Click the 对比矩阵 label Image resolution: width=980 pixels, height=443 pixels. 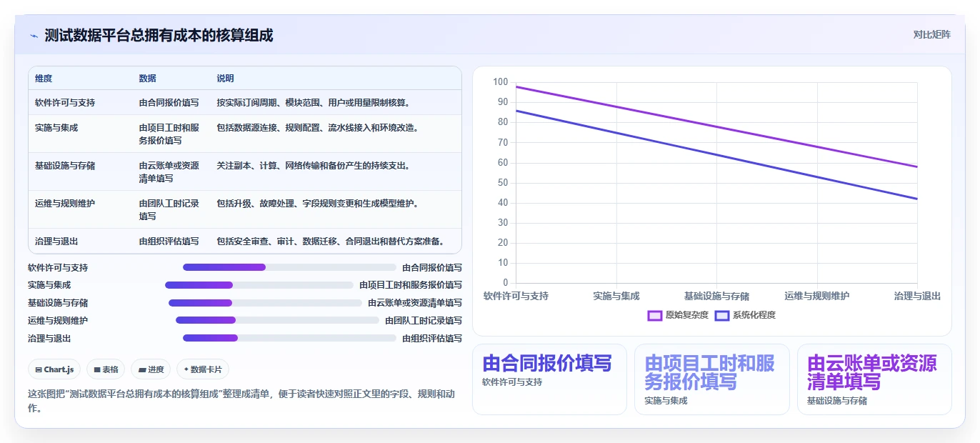pos(931,34)
